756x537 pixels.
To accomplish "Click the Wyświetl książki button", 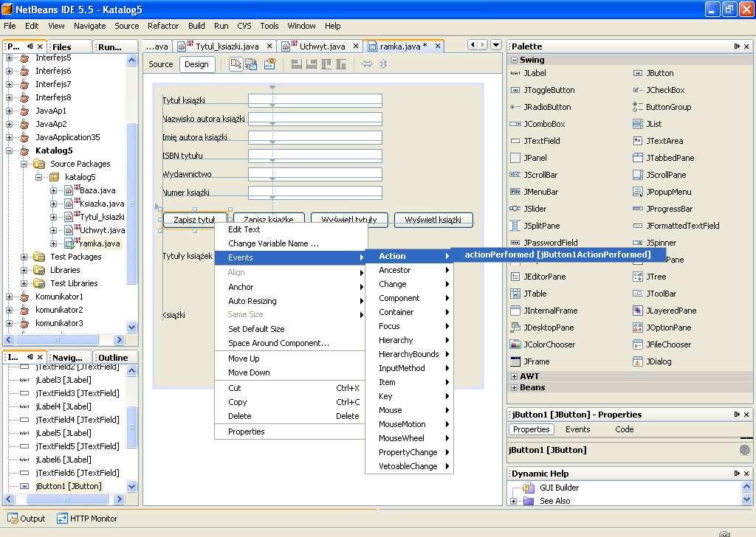I will click(x=433, y=220).
